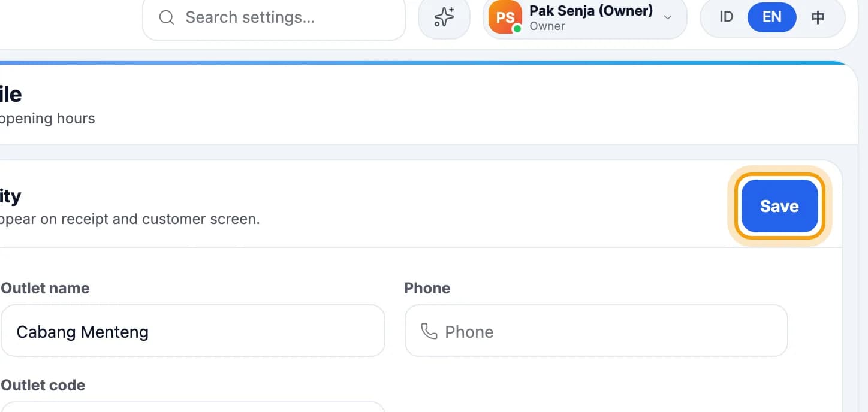Click the green online status dot on avatar
This screenshot has height=412, width=868.
click(517, 28)
